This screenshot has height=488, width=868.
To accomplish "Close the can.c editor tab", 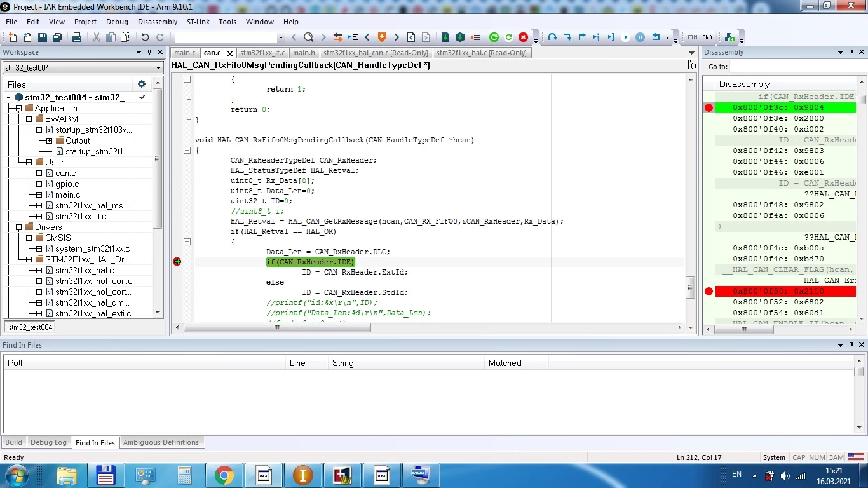I will click(x=230, y=53).
